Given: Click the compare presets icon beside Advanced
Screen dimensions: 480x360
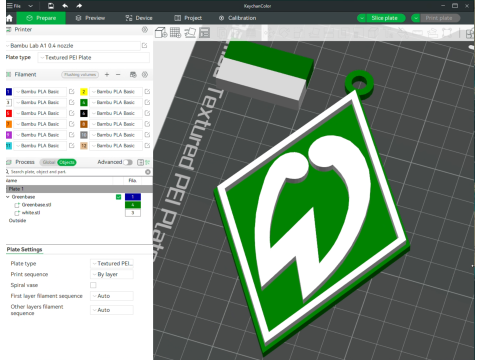Looking at the screenshot, I should (141, 162).
